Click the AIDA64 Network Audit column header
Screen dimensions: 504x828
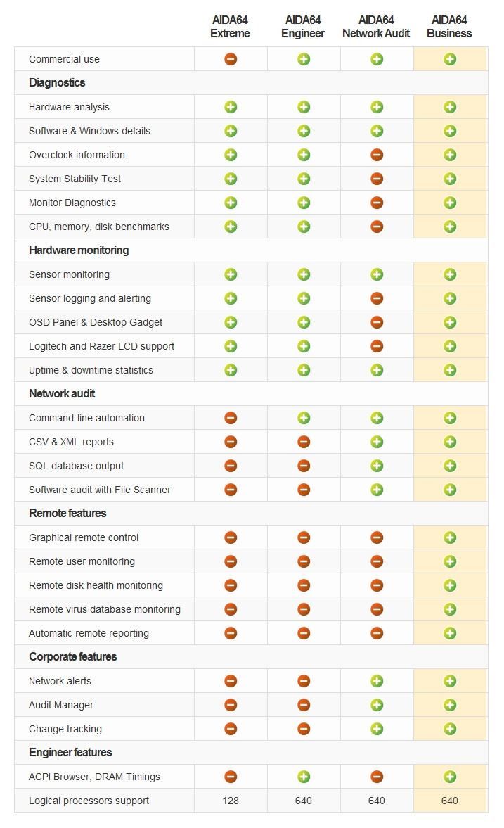tap(377, 27)
